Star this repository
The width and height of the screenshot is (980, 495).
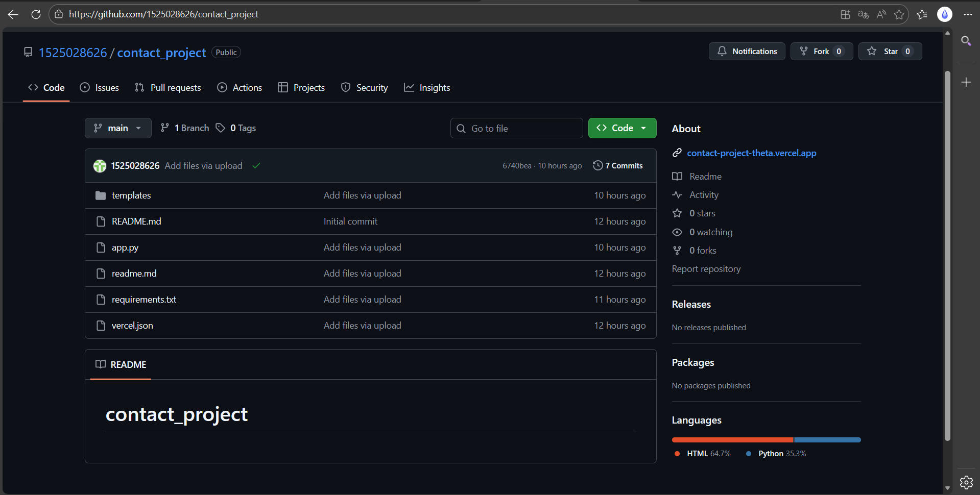click(890, 52)
